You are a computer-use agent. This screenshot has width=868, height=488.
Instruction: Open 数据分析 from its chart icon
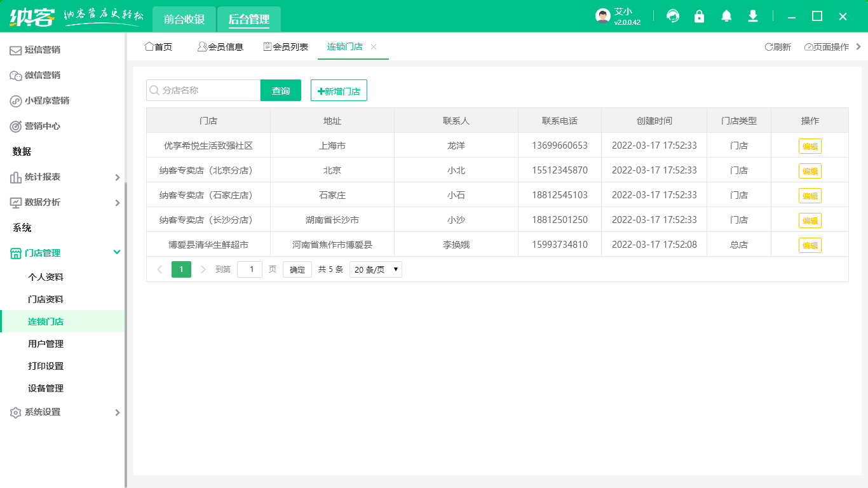pyautogui.click(x=15, y=202)
